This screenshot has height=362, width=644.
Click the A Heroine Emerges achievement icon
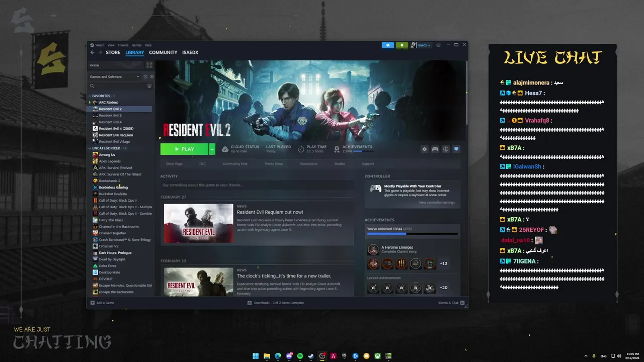[x=373, y=249]
